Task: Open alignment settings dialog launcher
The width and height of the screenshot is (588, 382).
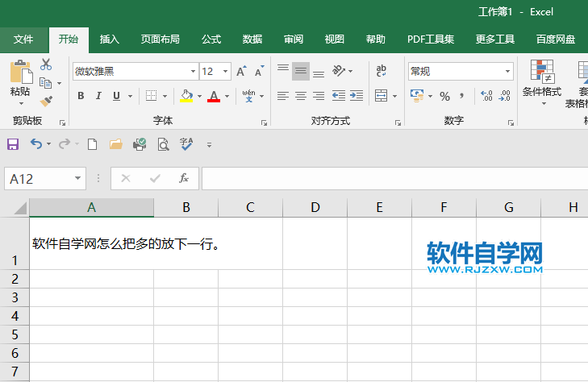Action: (x=398, y=122)
